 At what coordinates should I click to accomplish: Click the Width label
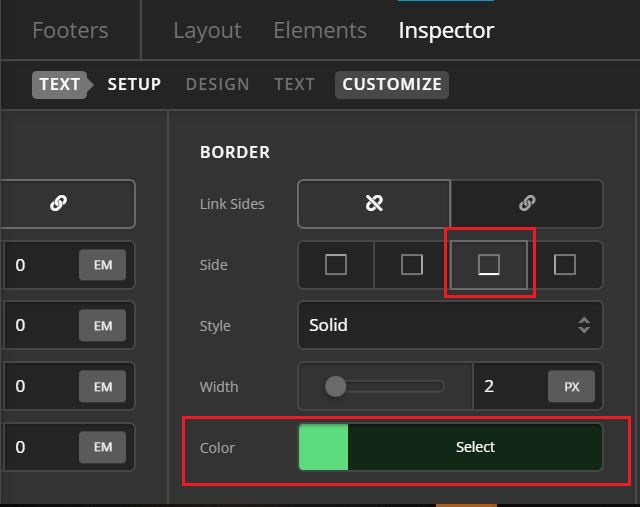[x=219, y=387]
